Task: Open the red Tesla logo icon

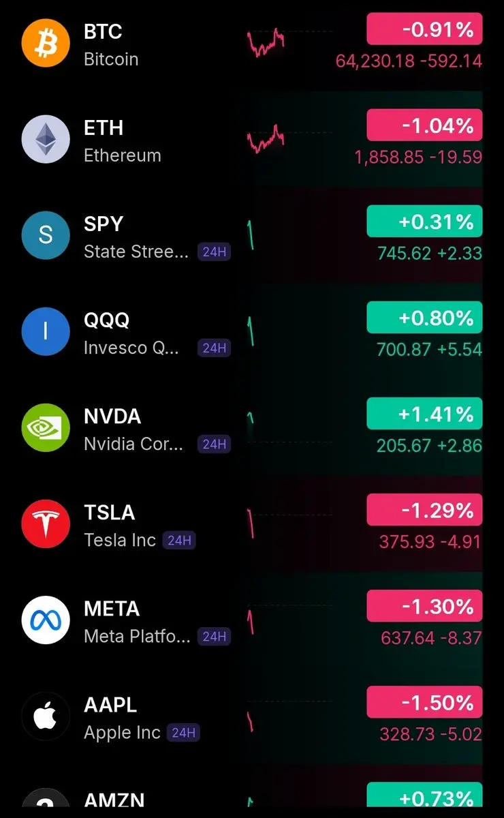Action: (46, 524)
